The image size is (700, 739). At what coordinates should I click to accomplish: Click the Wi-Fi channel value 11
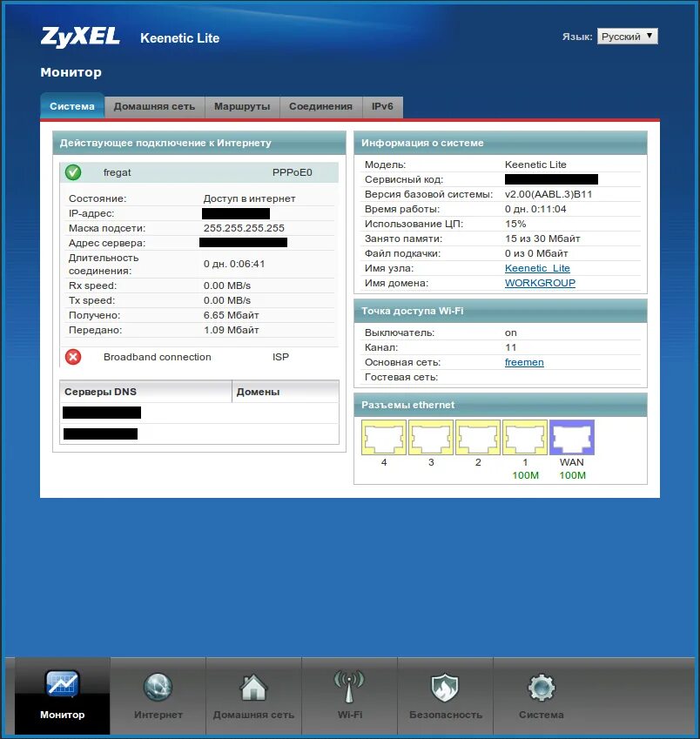tap(510, 347)
